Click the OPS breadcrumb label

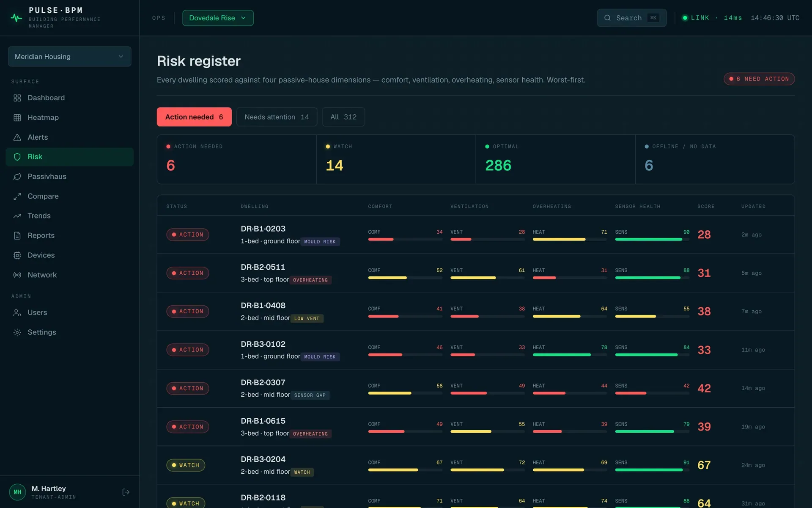[x=159, y=18]
